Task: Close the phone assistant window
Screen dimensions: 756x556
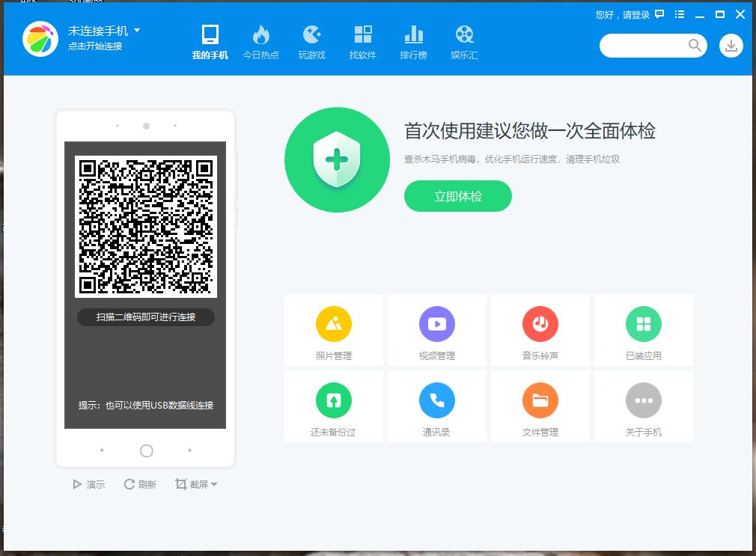Action: [740, 14]
